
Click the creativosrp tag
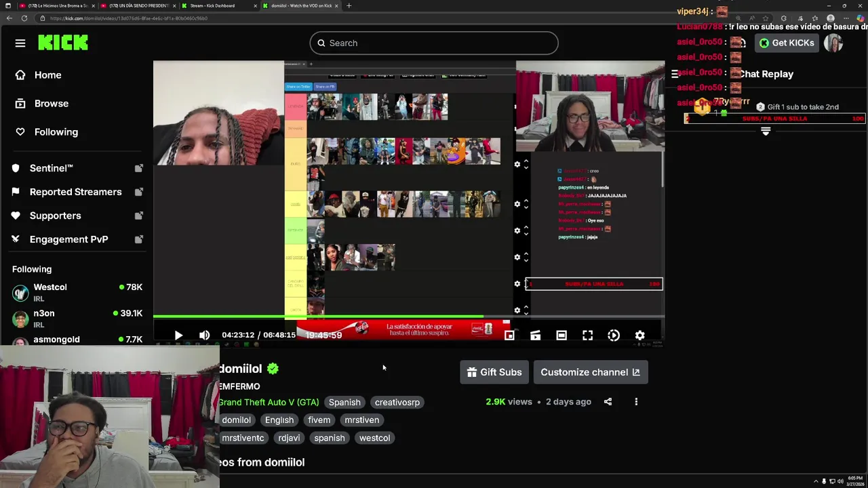pyautogui.click(x=397, y=403)
